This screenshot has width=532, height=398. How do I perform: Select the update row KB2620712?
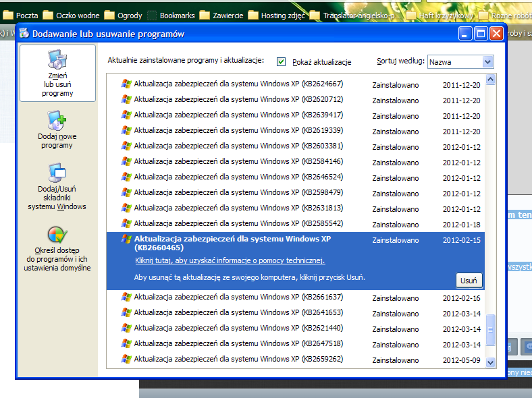pyautogui.click(x=296, y=100)
